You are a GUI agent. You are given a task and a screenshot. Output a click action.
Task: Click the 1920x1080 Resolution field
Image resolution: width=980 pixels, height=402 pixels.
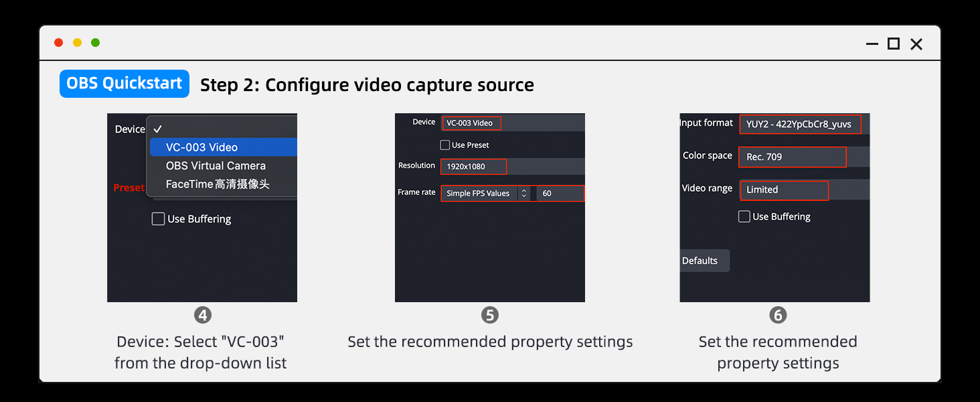click(x=473, y=166)
